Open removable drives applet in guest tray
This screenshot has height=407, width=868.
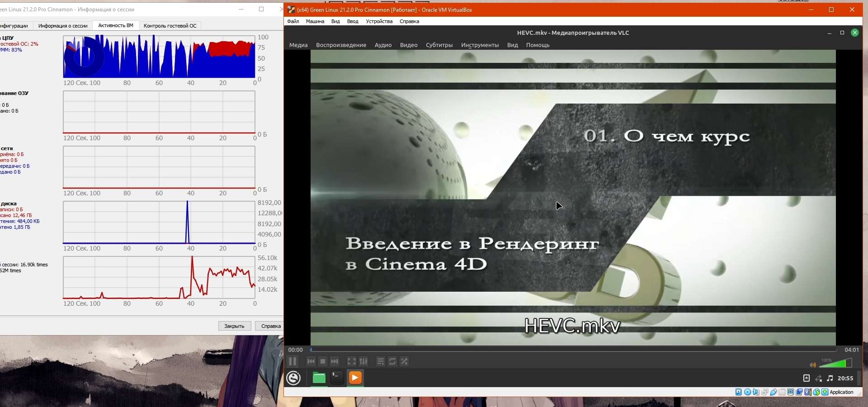coord(807,378)
